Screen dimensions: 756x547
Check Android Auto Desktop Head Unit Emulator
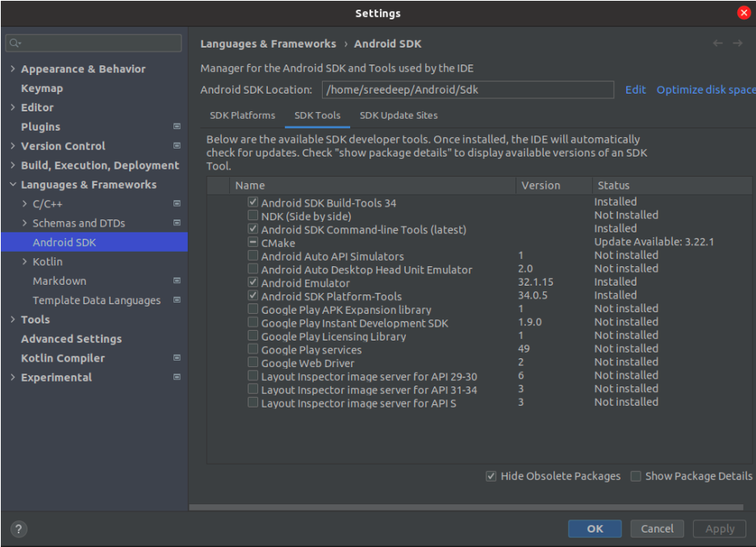(253, 269)
